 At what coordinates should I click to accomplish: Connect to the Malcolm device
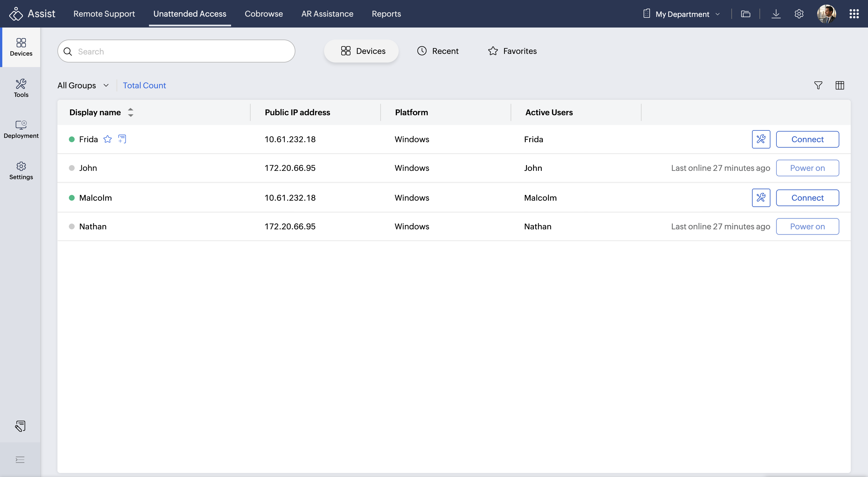click(x=807, y=198)
